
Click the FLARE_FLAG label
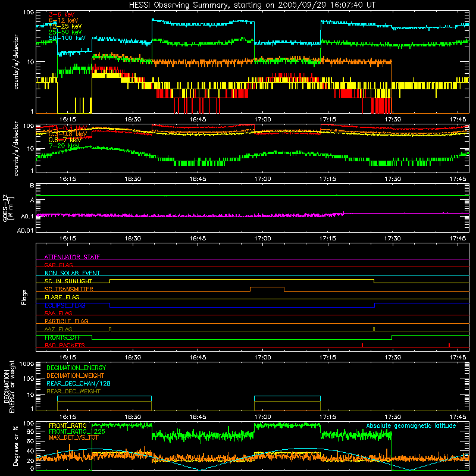[x=62, y=297]
